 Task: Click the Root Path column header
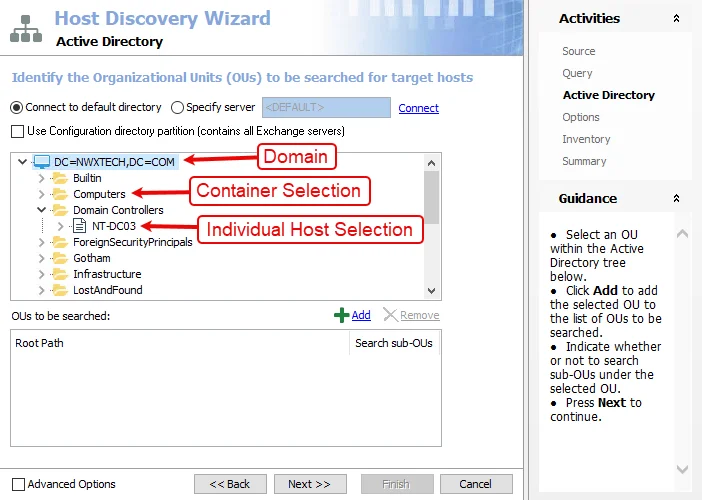[x=180, y=343]
